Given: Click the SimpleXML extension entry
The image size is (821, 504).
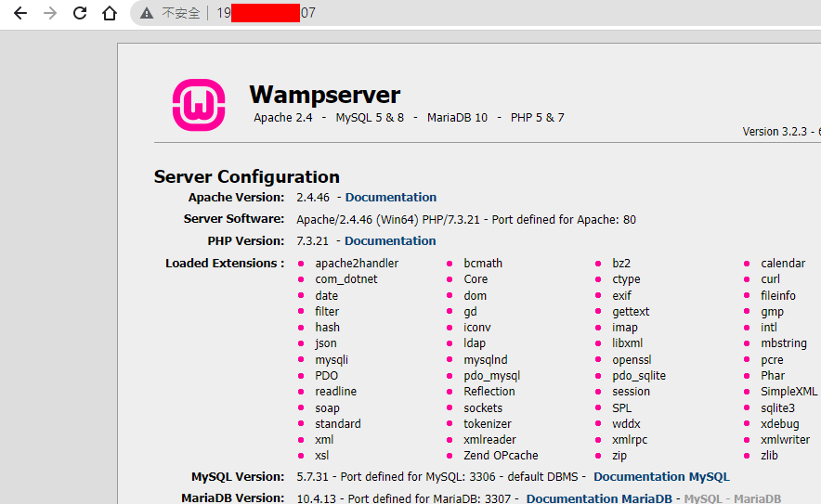Looking at the screenshot, I should click(789, 391).
